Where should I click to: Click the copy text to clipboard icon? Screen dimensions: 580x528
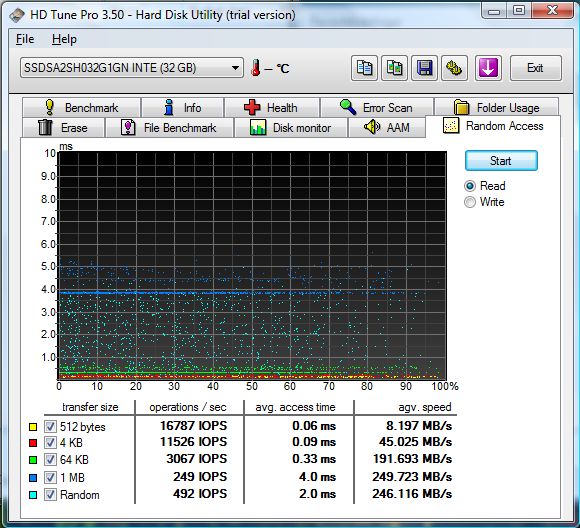coord(364,68)
